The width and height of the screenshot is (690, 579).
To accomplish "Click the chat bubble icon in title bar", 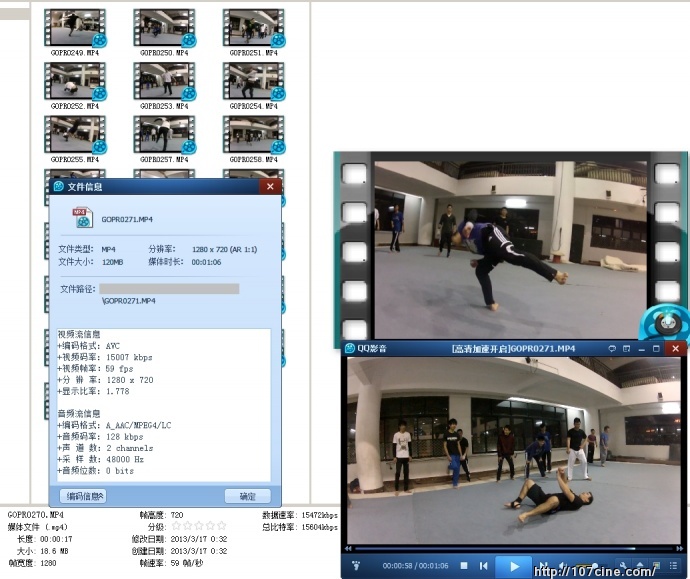I will [611, 348].
